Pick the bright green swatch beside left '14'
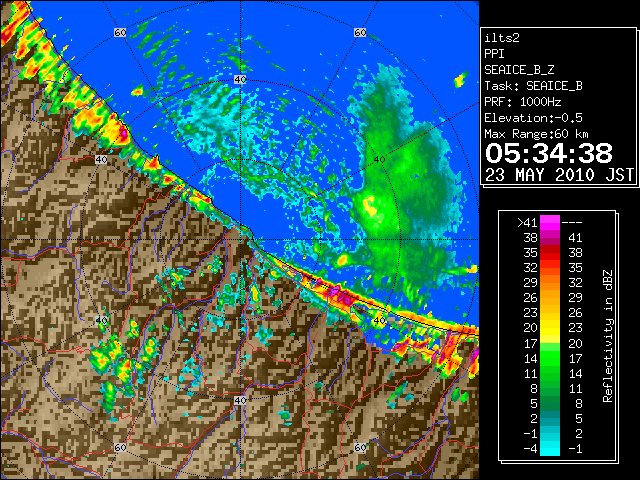 tap(550, 358)
